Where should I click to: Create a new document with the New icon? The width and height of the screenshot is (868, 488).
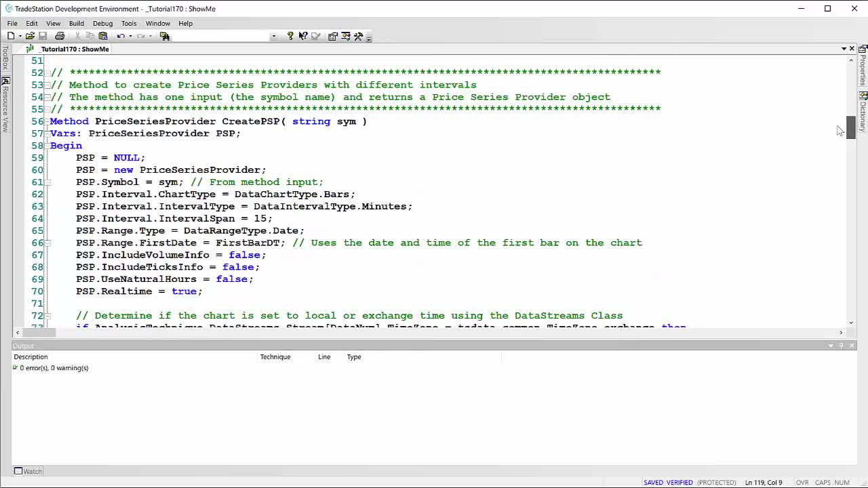(x=11, y=36)
